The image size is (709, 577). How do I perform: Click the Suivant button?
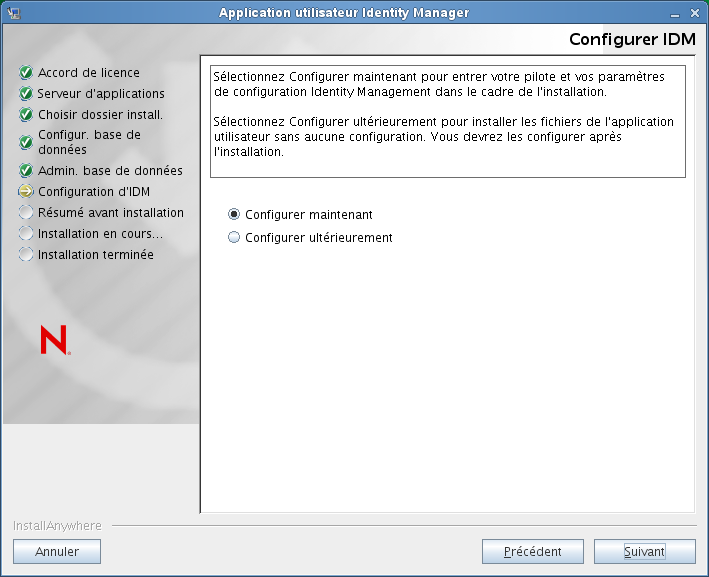pos(644,551)
